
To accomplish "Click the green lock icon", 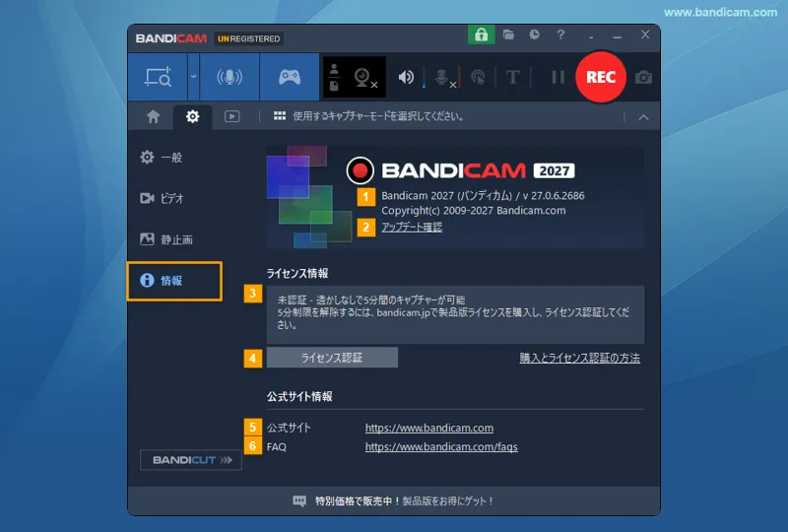I will pyautogui.click(x=481, y=34).
